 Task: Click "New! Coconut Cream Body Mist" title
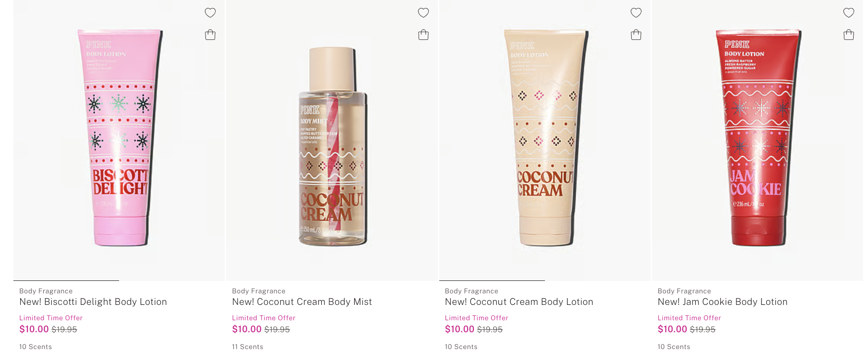302,302
